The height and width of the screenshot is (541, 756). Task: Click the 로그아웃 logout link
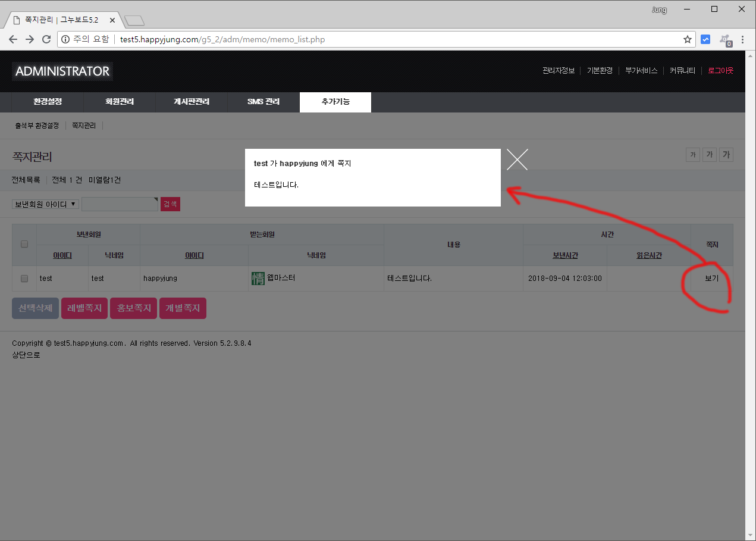pos(720,71)
